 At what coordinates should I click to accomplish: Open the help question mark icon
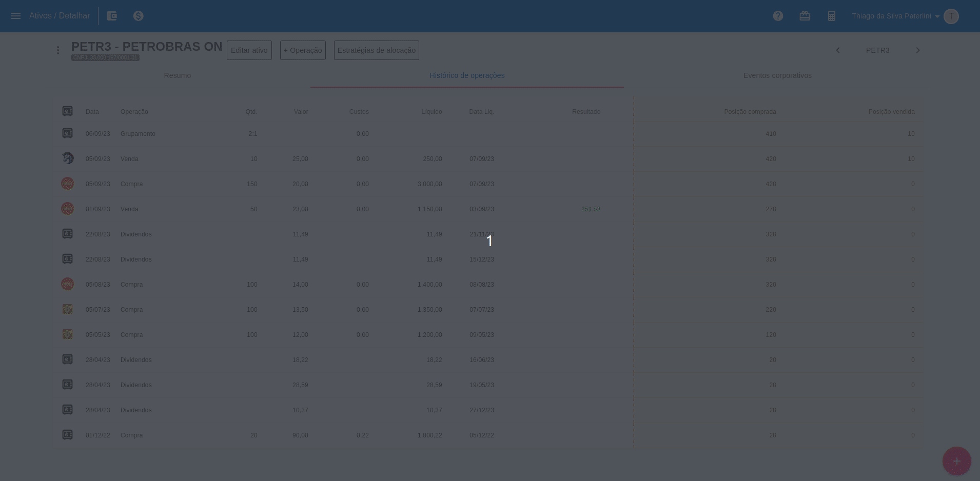point(778,16)
